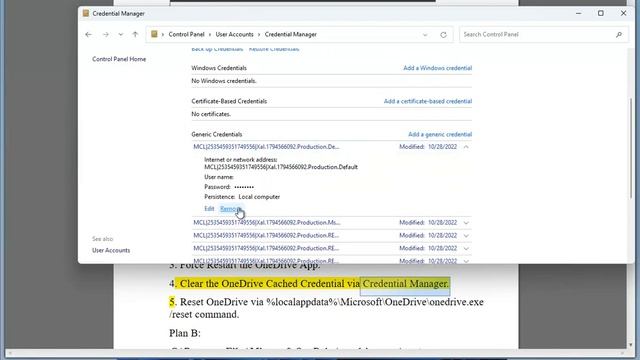640x360 pixels.
Task: Maximize the Credential Manager window
Action: pyautogui.click(x=601, y=13)
